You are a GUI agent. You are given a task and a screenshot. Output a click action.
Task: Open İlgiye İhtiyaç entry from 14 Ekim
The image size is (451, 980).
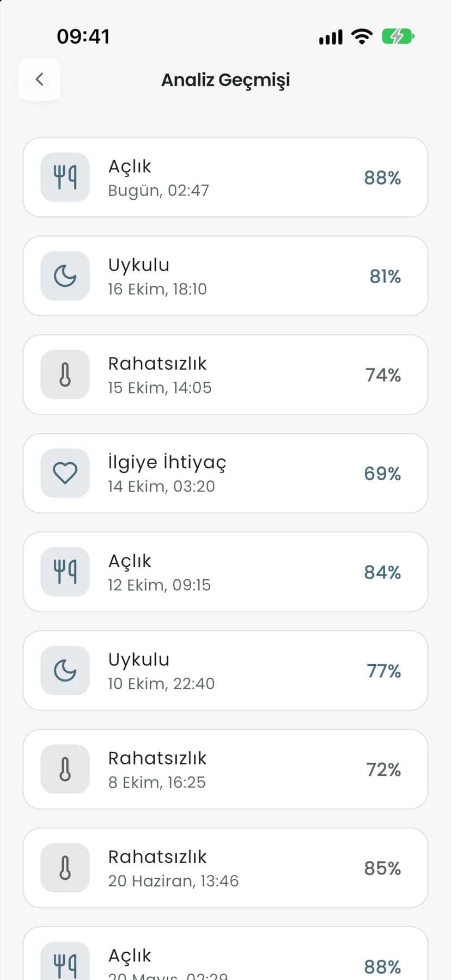(x=225, y=473)
